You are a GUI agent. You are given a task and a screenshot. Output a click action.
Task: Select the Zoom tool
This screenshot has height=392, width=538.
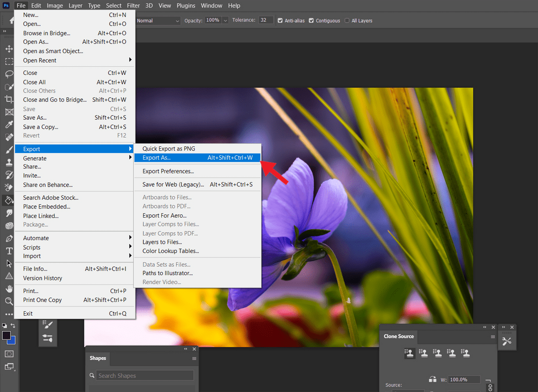pyautogui.click(x=9, y=300)
